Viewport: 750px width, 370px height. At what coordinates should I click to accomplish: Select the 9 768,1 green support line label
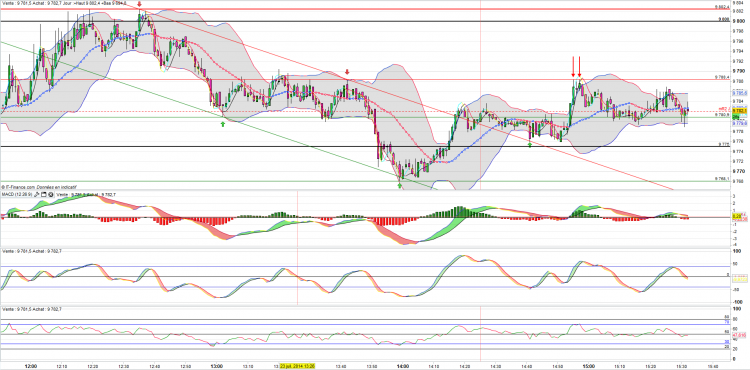(x=722, y=179)
